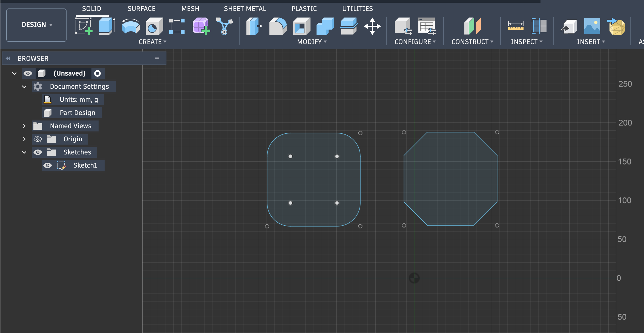Expand the Named Views folder
This screenshot has height=333, width=644.
pos(24,126)
